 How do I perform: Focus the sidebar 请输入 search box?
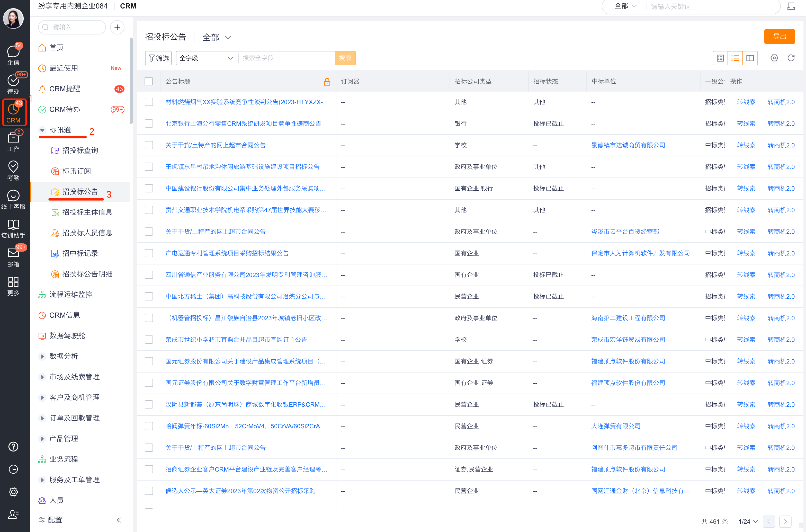pyautogui.click(x=72, y=27)
